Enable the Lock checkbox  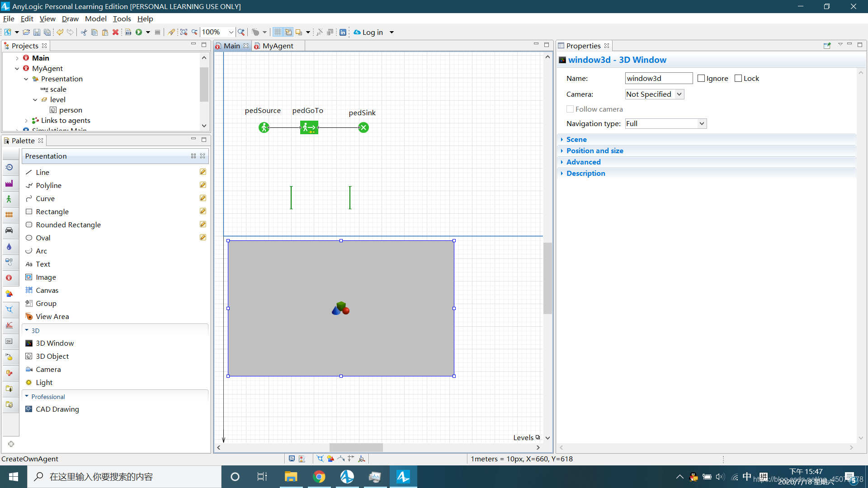pyautogui.click(x=738, y=78)
